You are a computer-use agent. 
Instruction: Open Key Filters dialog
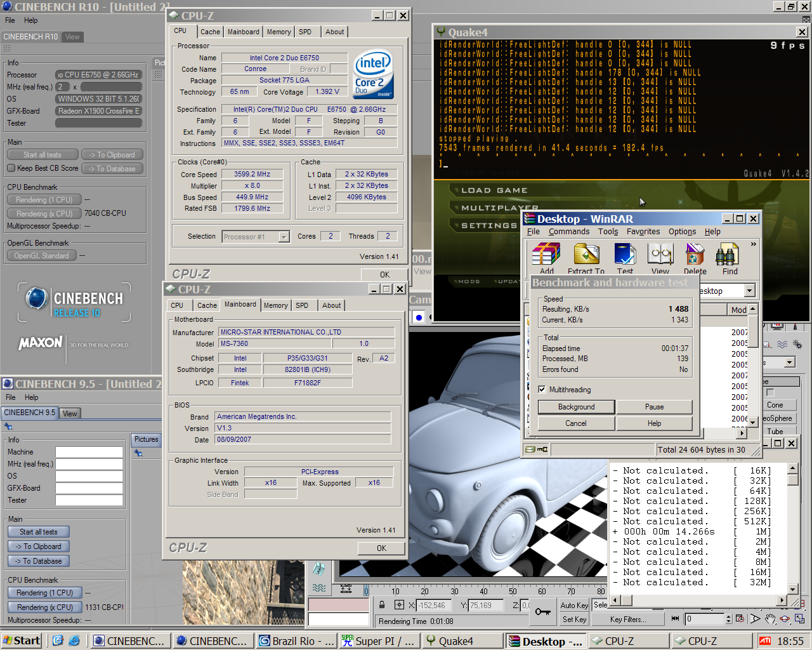click(628, 620)
